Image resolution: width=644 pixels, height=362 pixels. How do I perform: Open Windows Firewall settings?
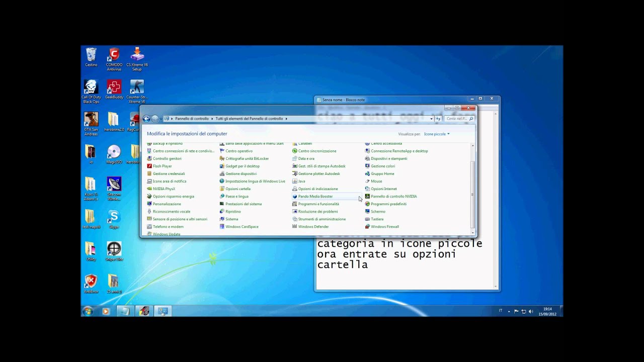381,226
